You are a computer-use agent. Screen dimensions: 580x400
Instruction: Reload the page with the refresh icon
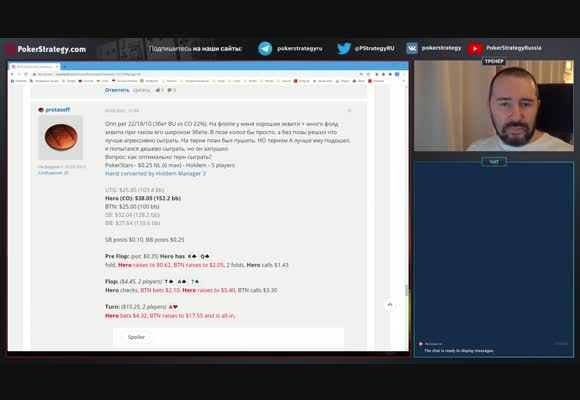[x=26, y=74]
